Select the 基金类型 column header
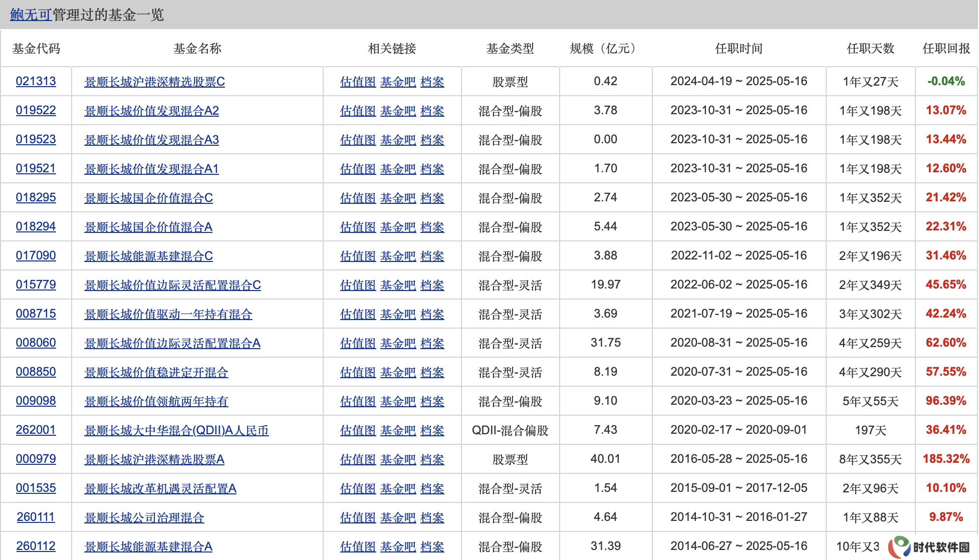Viewport: 979px width, 560px height. (510, 49)
